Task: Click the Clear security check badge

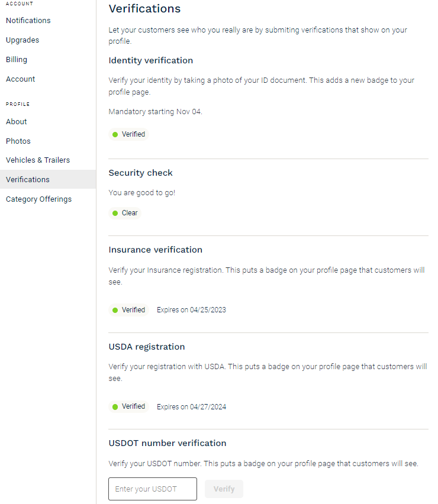Action: (x=125, y=213)
